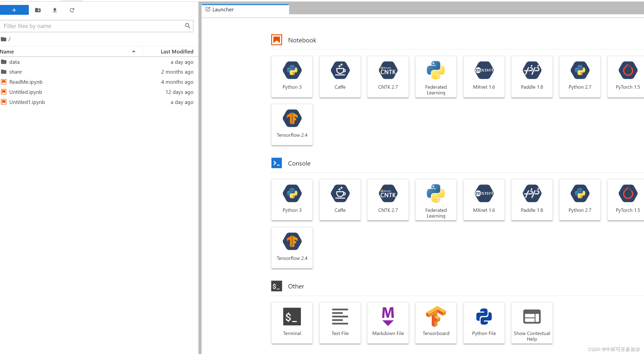The height and width of the screenshot is (354, 644).
Task: Click the blue new launcher plus button
Action: click(14, 10)
